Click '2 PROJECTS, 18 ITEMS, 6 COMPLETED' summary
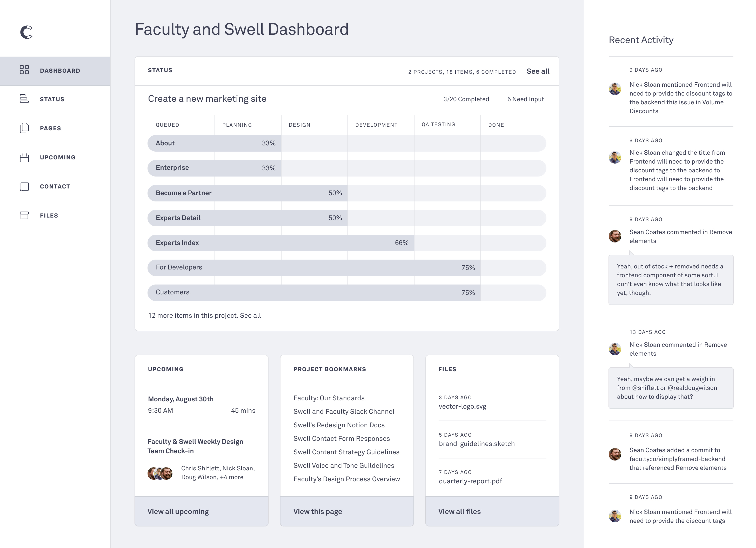756x548 pixels. (x=462, y=72)
